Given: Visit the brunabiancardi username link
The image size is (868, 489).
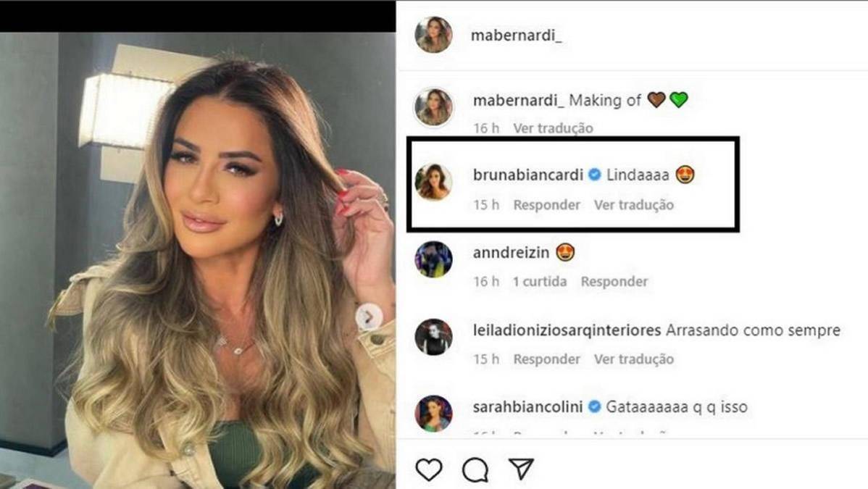Looking at the screenshot, I should tap(528, 175).
